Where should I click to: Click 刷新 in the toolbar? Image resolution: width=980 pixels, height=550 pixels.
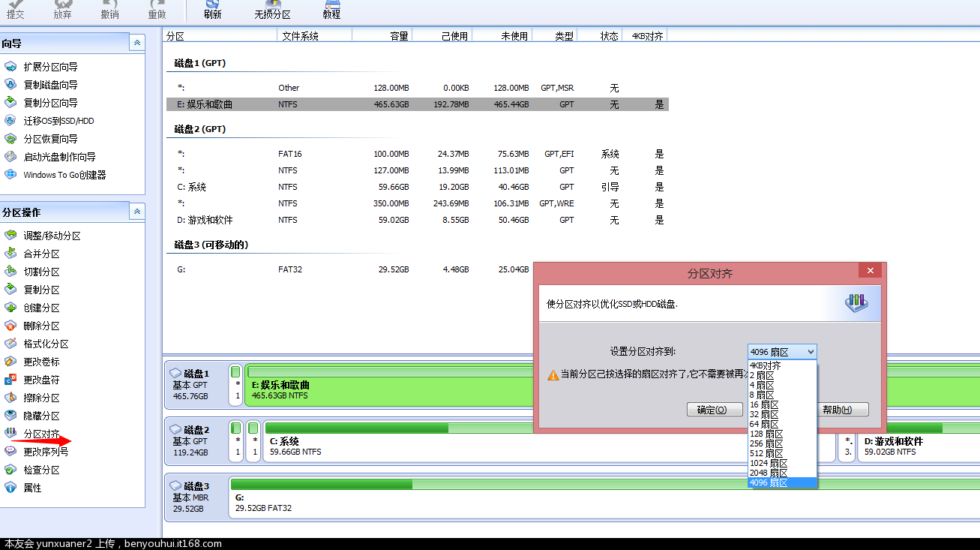coord(212,10)
